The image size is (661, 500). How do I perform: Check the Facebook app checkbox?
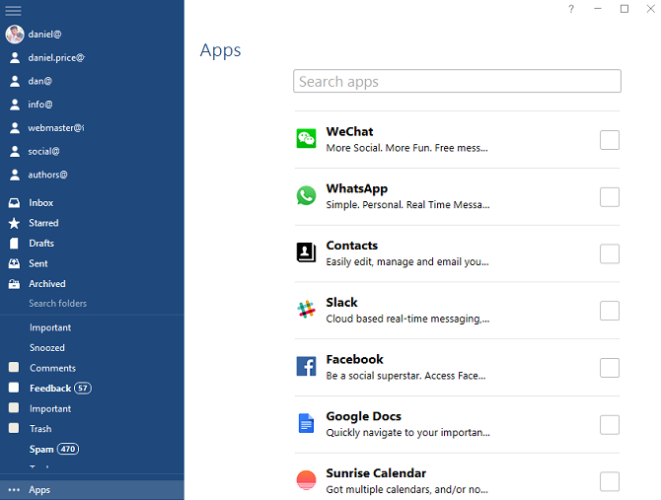(610, 368)
